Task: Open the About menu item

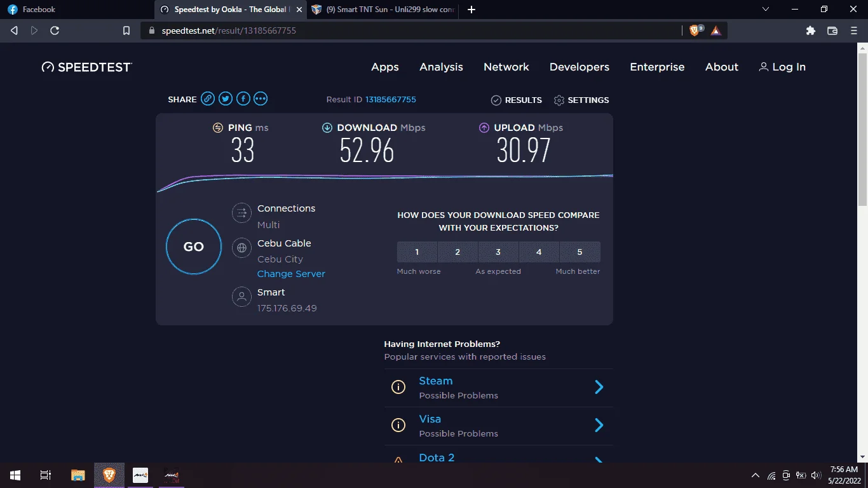Action: click(722, 67)
